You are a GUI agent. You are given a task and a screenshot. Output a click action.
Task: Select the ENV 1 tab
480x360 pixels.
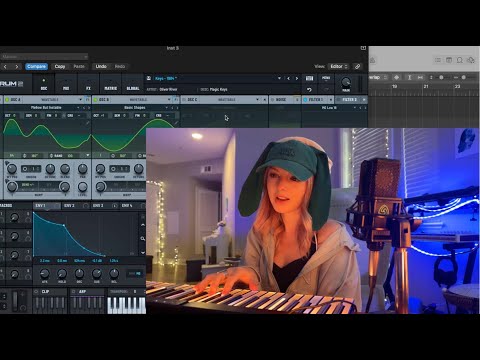(x=47, y=206)
